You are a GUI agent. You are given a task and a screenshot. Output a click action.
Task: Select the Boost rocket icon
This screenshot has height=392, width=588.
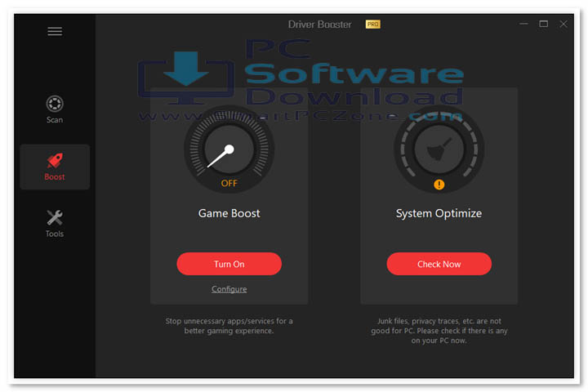point(55,161)
